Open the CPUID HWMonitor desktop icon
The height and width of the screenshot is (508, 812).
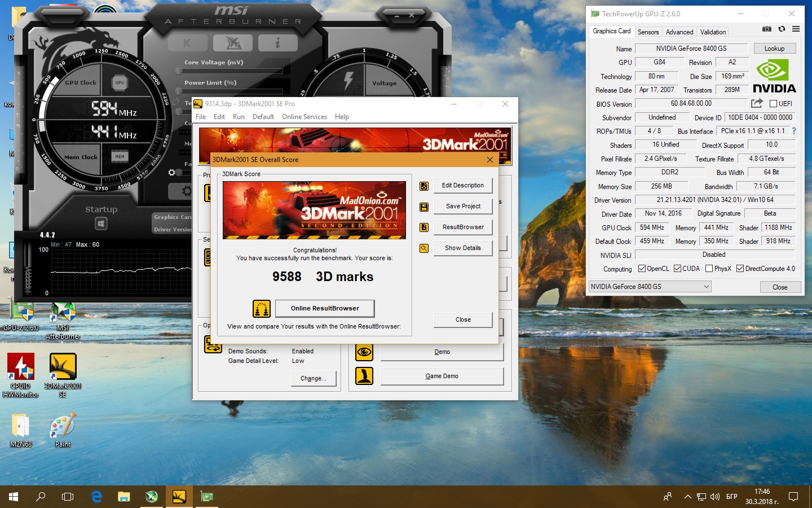pos(21,375)
